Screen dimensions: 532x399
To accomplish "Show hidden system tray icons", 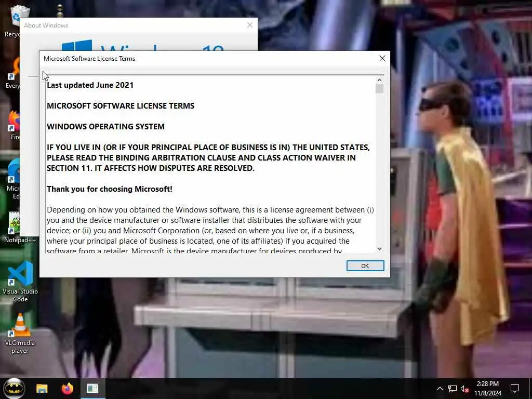I will coord(440,389).
